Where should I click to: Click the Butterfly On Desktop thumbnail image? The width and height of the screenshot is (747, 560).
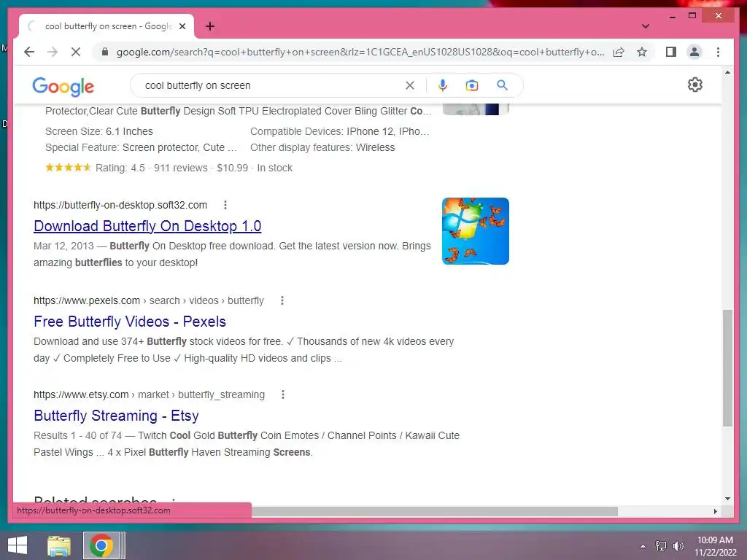tap(476, 231)
